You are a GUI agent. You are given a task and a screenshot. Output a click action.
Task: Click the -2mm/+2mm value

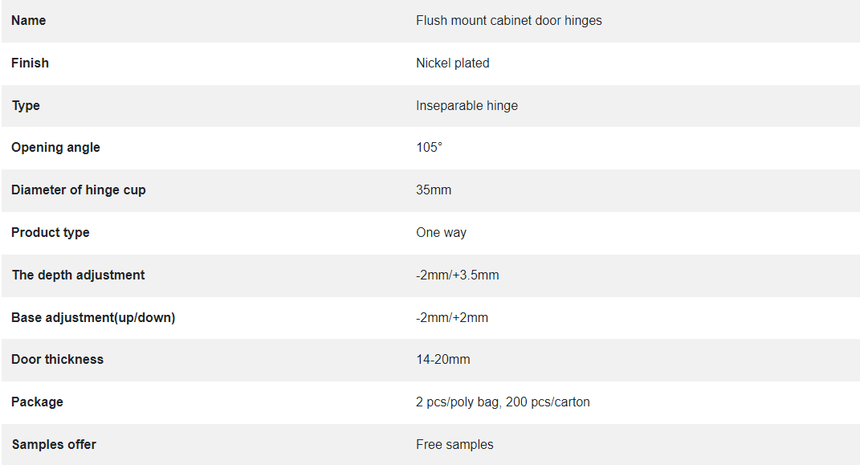[452, 317]
